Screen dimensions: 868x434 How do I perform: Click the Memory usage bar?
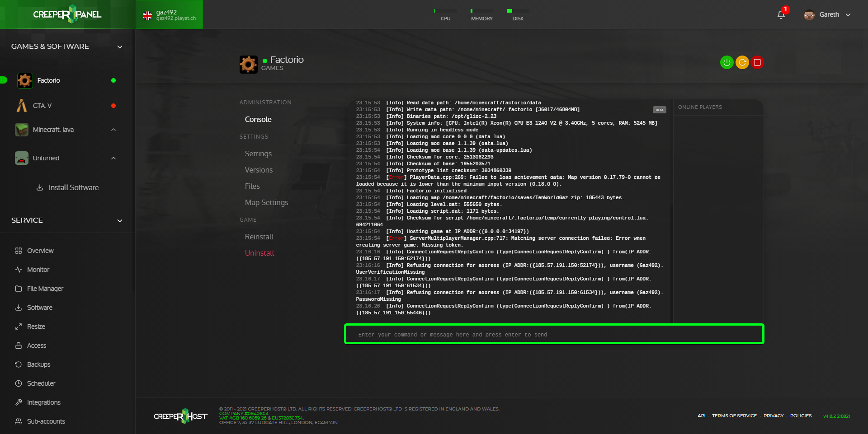(482, 11)
